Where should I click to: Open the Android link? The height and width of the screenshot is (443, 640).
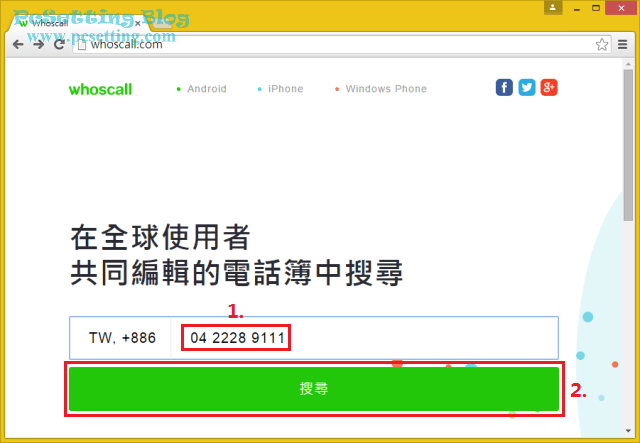tap(207, 89)
